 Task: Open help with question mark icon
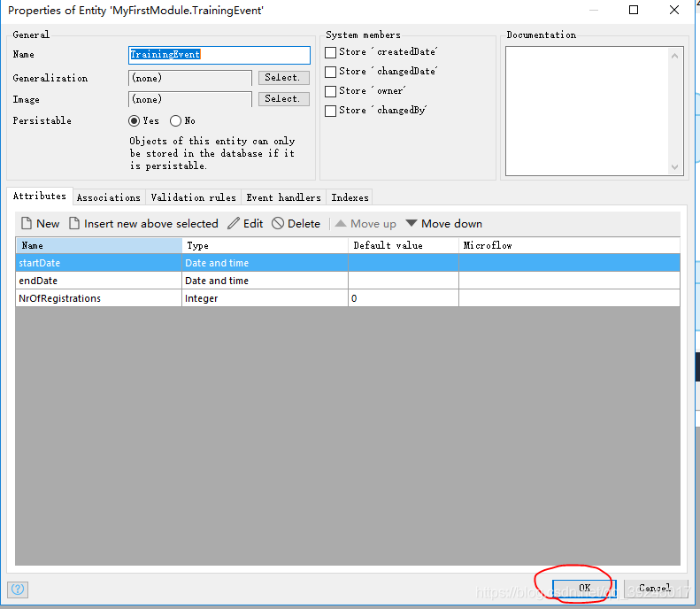pyautogui.click(x=17, y=589)
